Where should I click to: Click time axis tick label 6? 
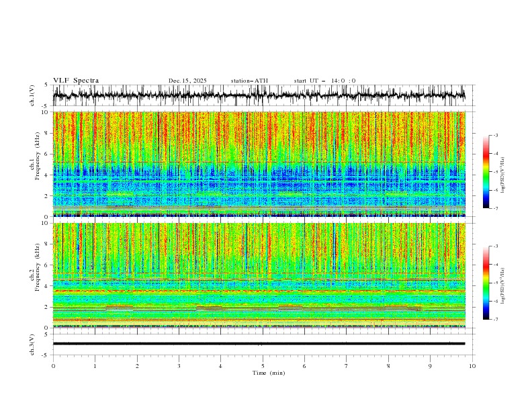tap(304, 366)
